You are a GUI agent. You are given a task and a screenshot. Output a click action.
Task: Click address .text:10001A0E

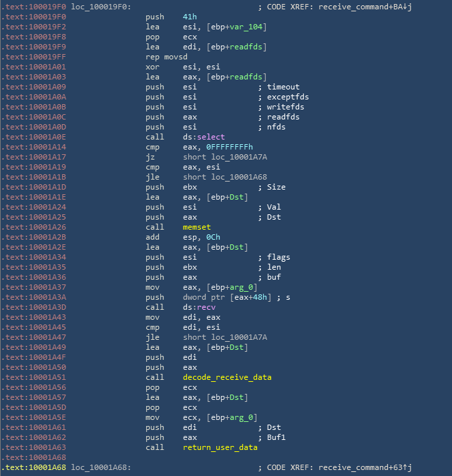(x=33, y=137)
